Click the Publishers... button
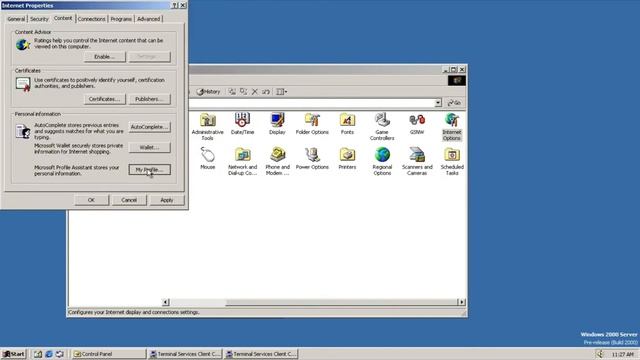 (149, 99)
